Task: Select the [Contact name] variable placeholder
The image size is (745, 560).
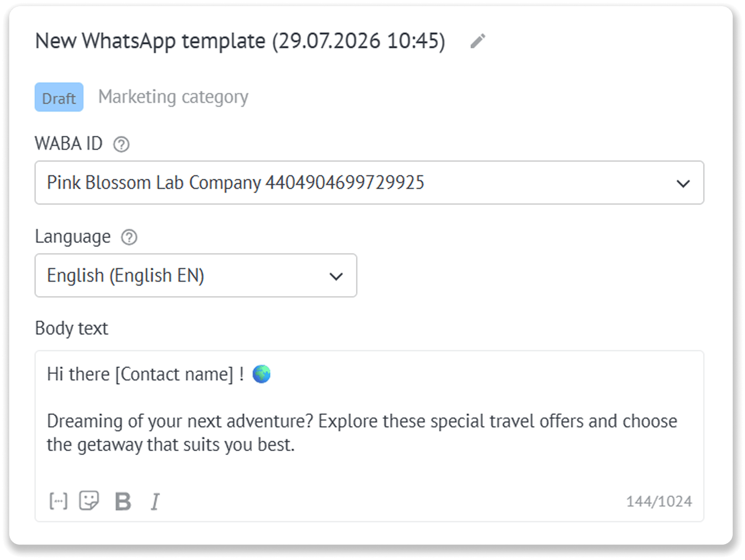Action: tap(174, 374)
